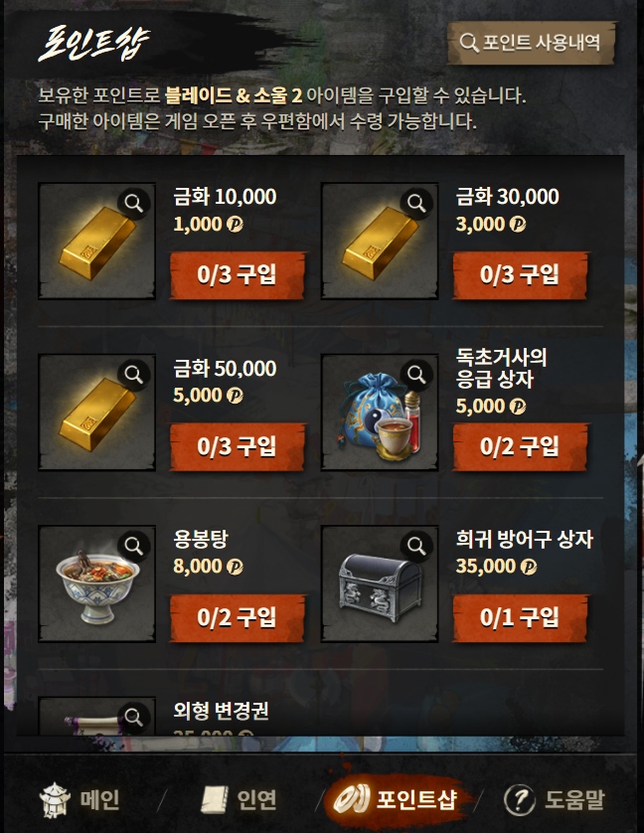Click the 용봉탕 soup bowl thumbnail
The width and height of the screenshot is (644, 833).
coord(97,583)
